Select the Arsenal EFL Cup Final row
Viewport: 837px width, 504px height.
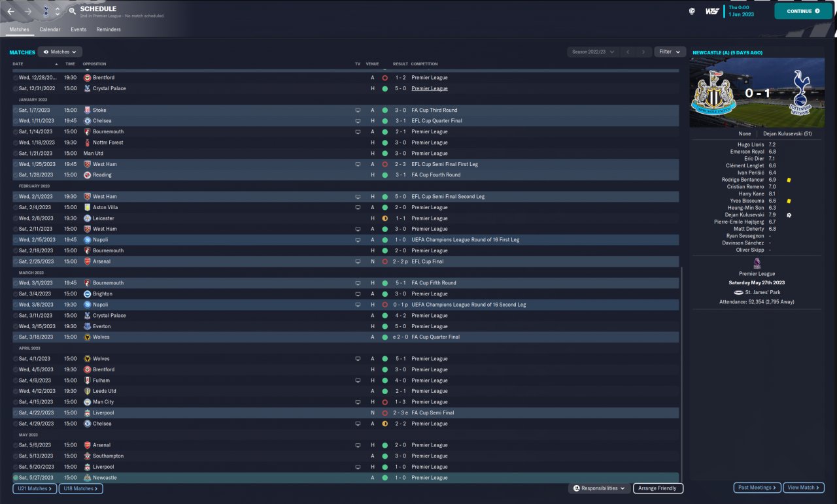point(346,261)
